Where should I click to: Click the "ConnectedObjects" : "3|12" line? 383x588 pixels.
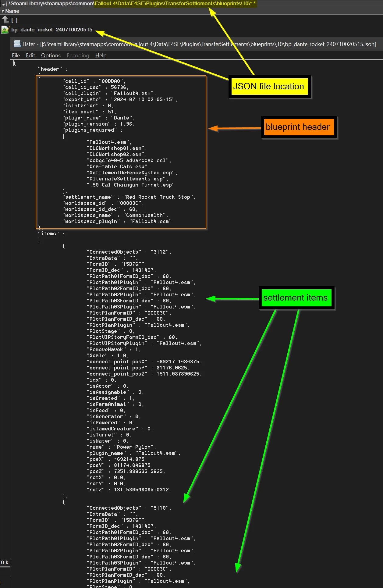129,252
